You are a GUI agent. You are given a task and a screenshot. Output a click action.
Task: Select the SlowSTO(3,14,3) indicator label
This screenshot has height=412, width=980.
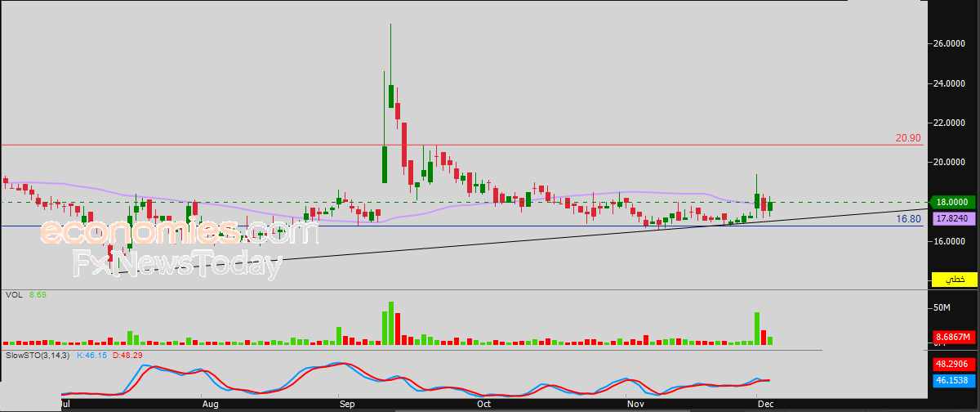(x=38, y=356)
